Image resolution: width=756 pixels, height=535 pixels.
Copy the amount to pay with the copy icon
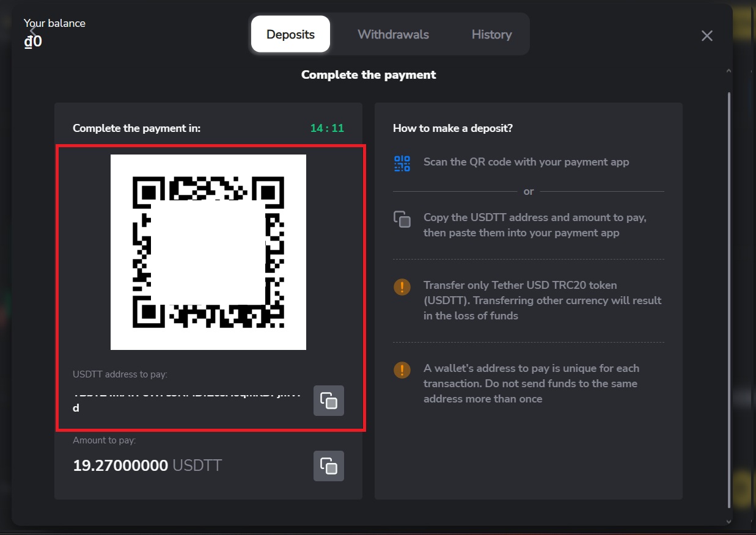328,466
